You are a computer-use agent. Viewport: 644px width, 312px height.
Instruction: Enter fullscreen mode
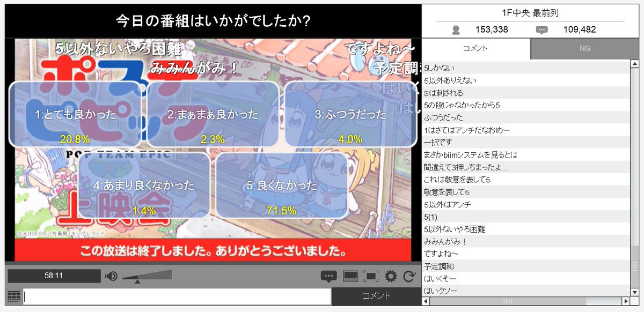tap(371, 277)
